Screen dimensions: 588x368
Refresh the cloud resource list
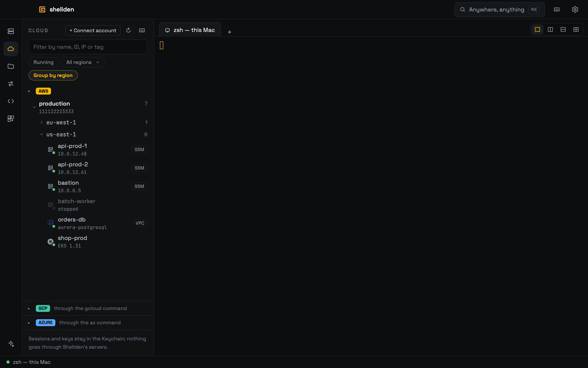129,30
